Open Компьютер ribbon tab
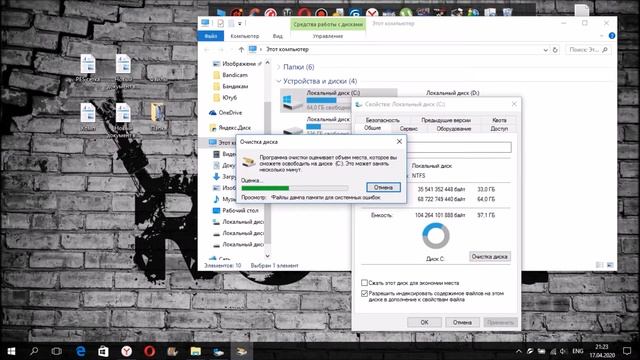 pos(244,36)
